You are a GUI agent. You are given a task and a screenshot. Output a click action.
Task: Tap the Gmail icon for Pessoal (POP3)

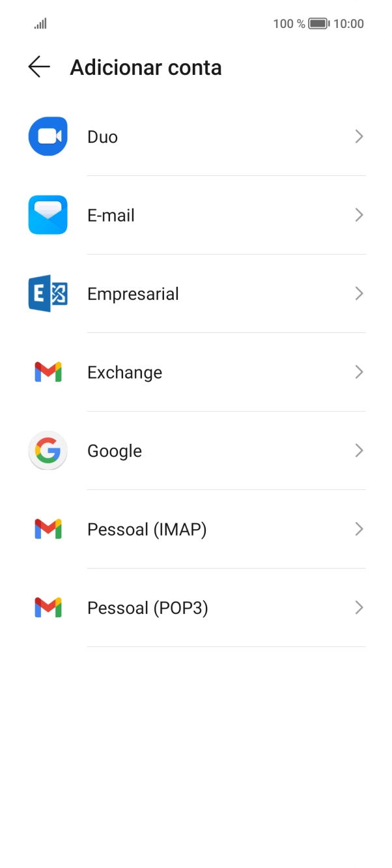tap(47, 607)
